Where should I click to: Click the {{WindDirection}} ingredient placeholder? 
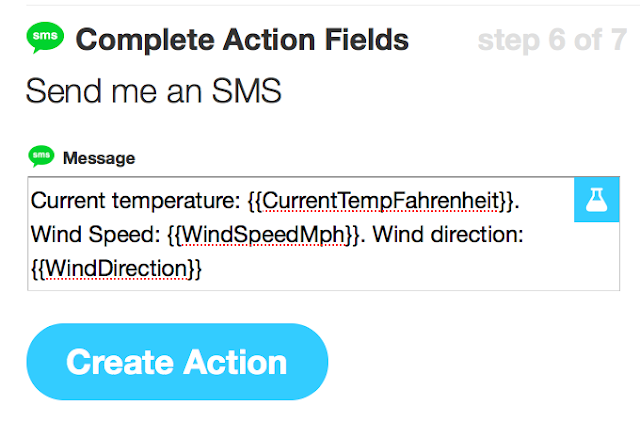(x=117, y=268)
